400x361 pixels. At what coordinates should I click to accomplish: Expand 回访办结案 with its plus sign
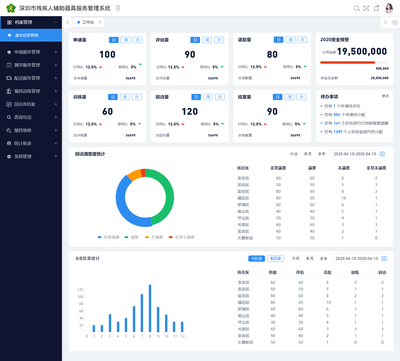(56, 104)
